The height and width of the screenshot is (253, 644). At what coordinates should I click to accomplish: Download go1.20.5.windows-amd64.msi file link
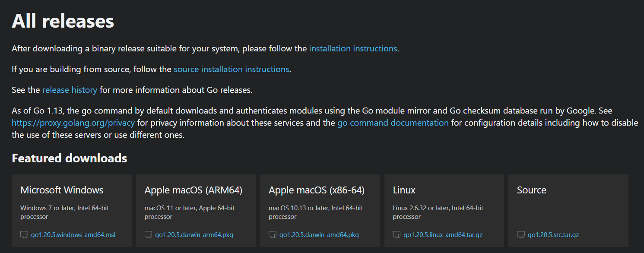tap(73, 235)
